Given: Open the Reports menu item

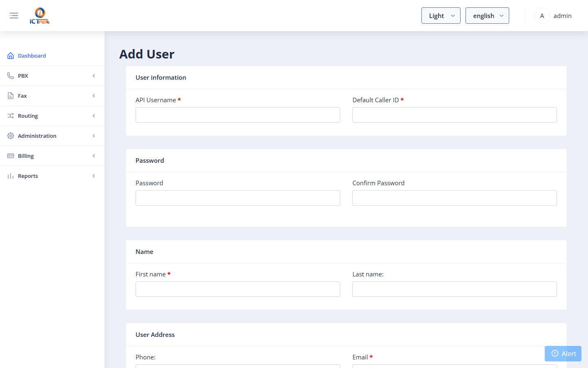Looking at the screenshot, I should [52, 176].
